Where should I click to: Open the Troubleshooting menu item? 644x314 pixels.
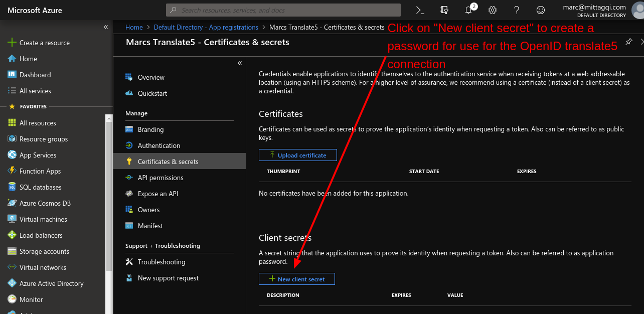pos(180,262)
